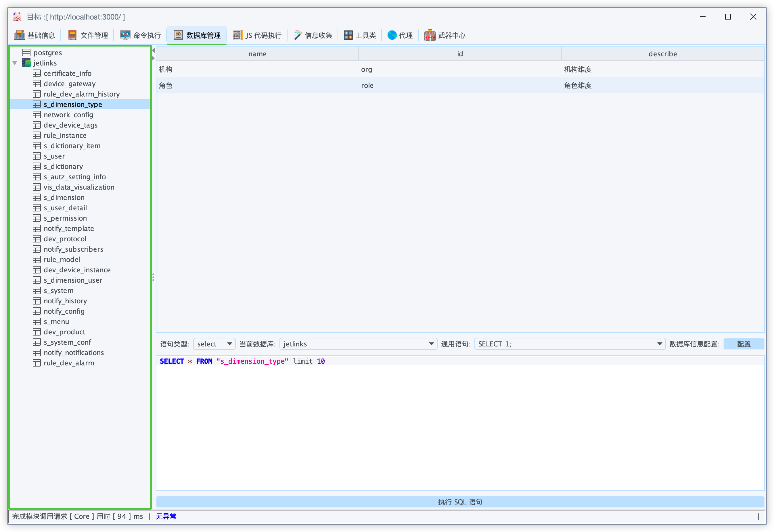Click the 基础信息 tab icon
774x532 pixels.
pos(19,35)
